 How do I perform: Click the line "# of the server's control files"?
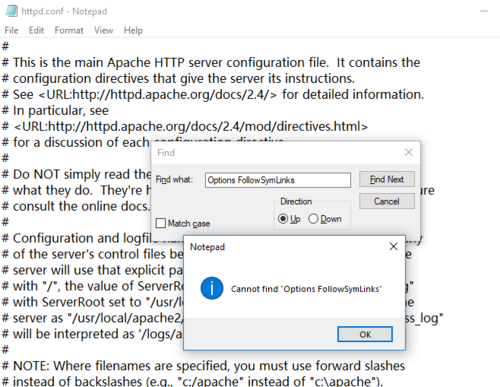(x=93, y=254)
